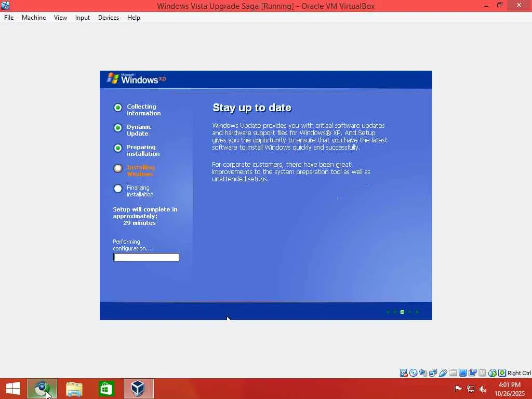Click the USB devices status icon
This screenshot has height=399, width=532.
pyautogui.click(x=443, y=373)
